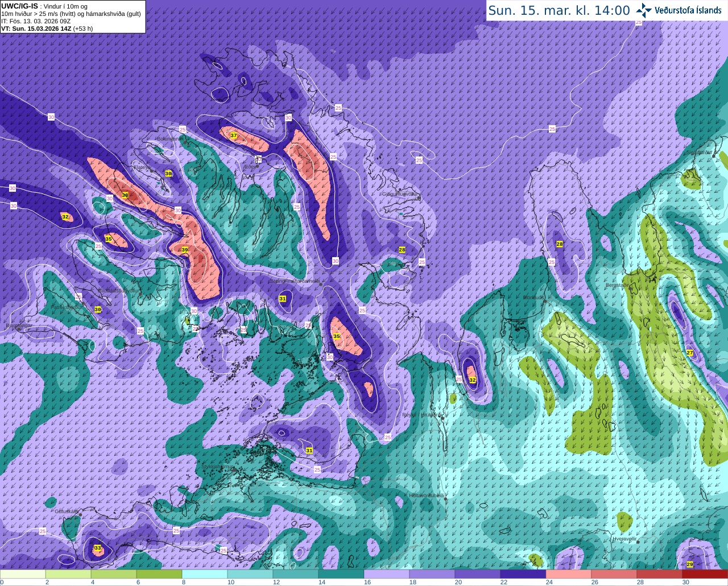
Task: Select the 'Sun. 15. mar. kl. 14:00' date header
Action: point(559,10)
